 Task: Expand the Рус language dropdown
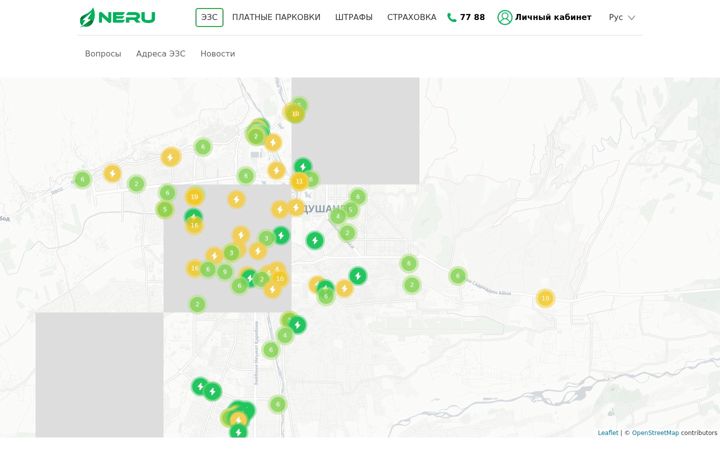click(x=622, y=17)
